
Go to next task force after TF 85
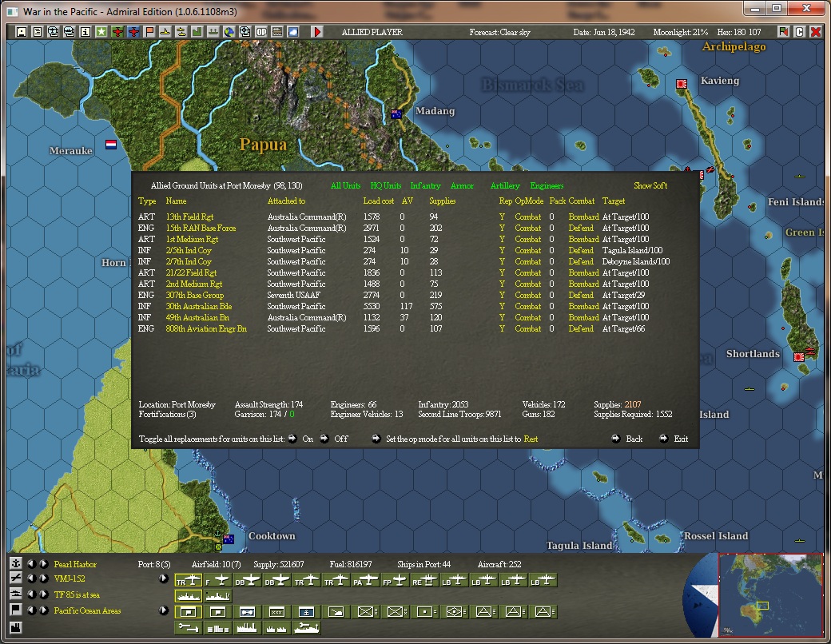[44, 594]
